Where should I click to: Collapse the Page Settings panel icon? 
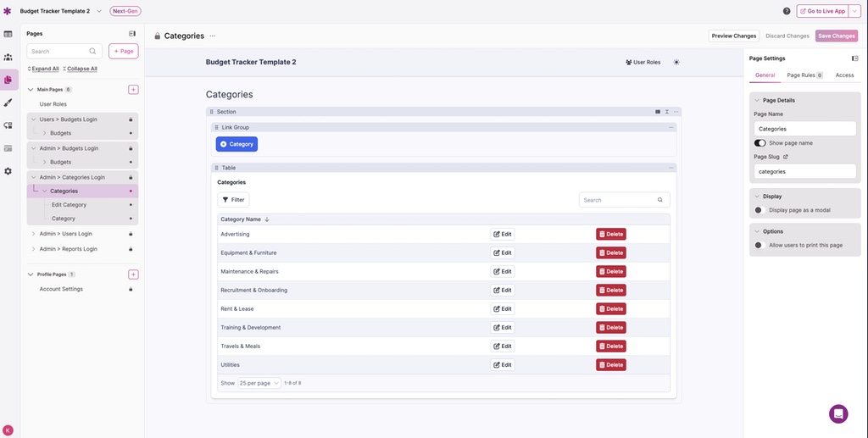854,58
